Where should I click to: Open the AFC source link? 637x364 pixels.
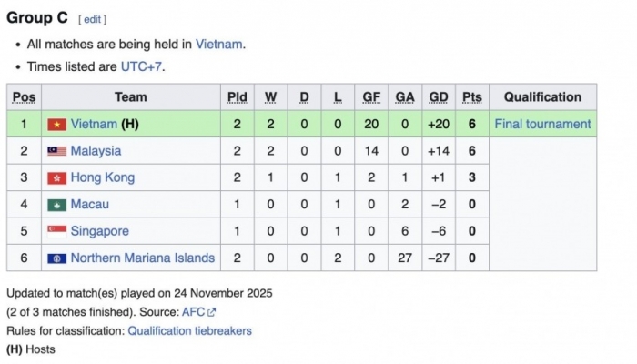coord(194,312)
